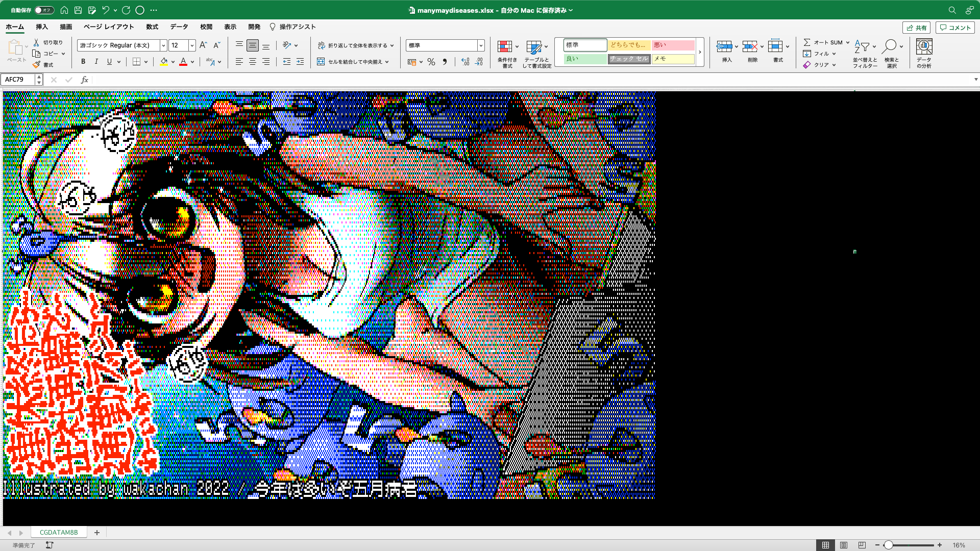The height and width of the screenshot is (551, 980).
Task: Open the number format (標準) dropdown
Action: pos(481,45)
